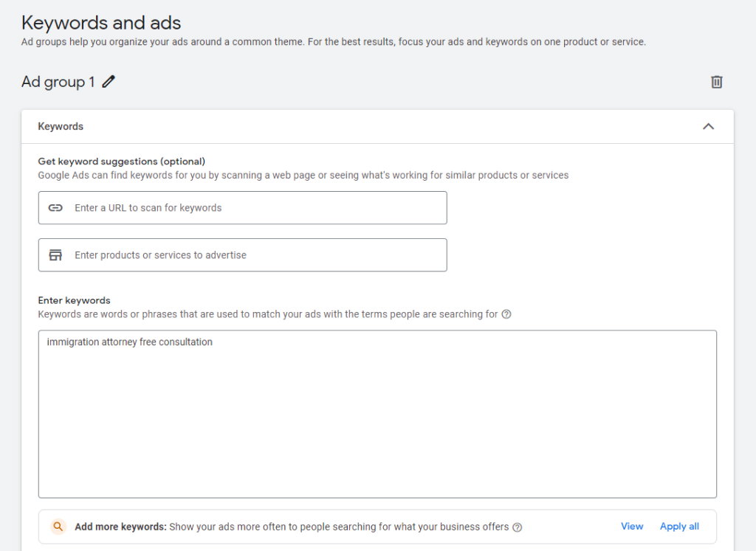Open help icon beside keyword matching description
This screenshot has height=551, width=756.
pyautogui.click(x=506, y=314)
